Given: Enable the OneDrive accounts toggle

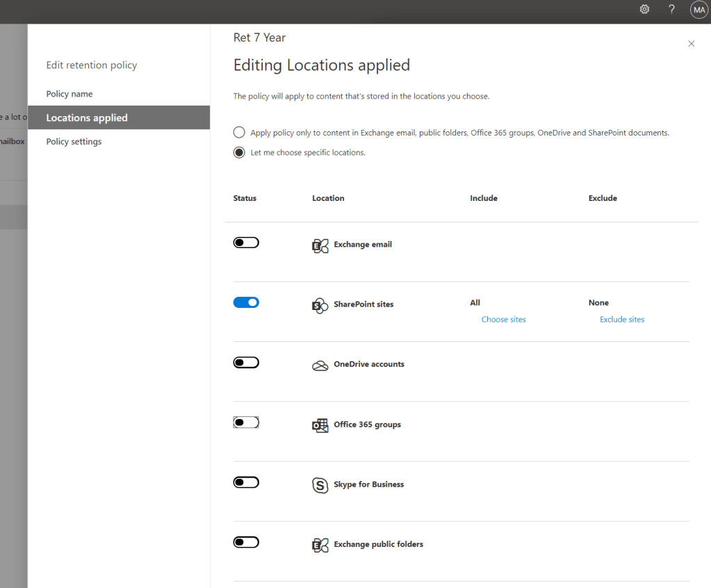Looking at the screenshot, I should [246, 362].
